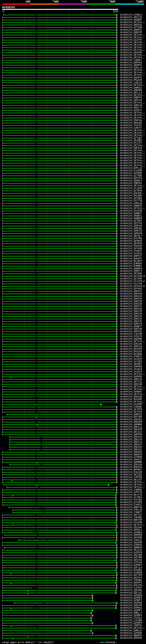Click the UniRef100_A5B7F6 label
This screenshot has width=146, height=644.
(131, 98)
